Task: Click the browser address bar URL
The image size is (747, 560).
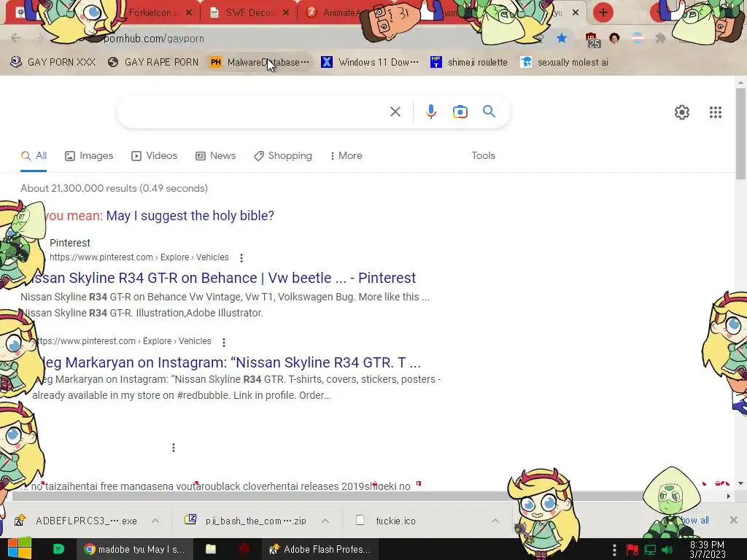Action: pos(153,39)
